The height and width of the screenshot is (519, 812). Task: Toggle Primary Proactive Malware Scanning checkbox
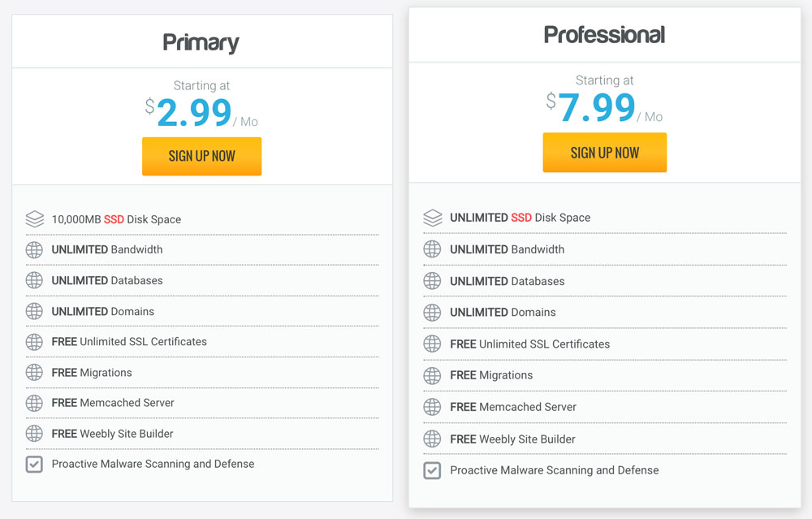pos(34,464)
